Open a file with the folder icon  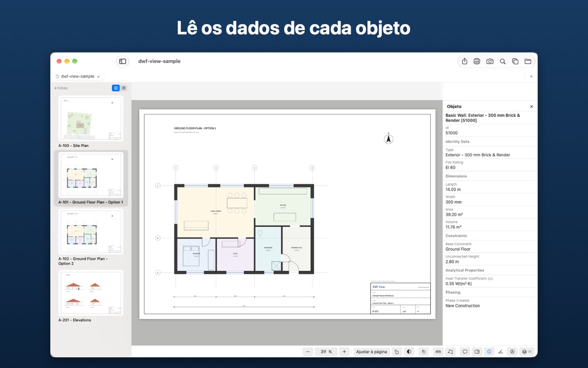click(528, 61)
